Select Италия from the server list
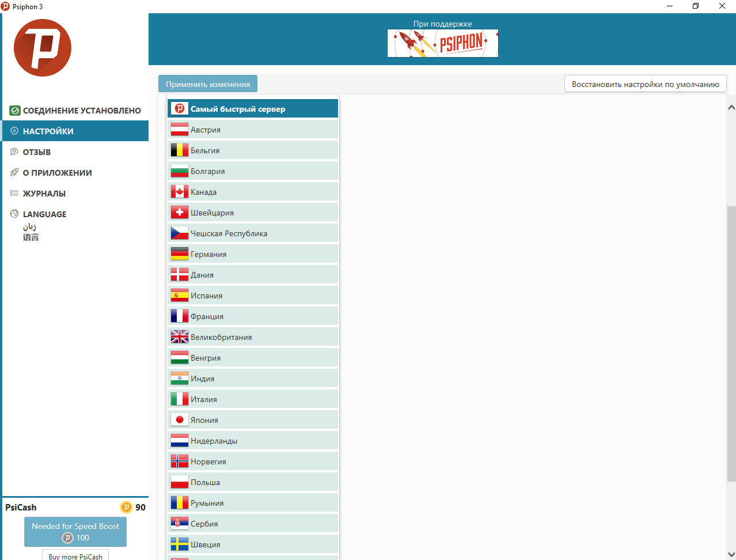Viewport: 736px width, 560px height. [253, 399]
